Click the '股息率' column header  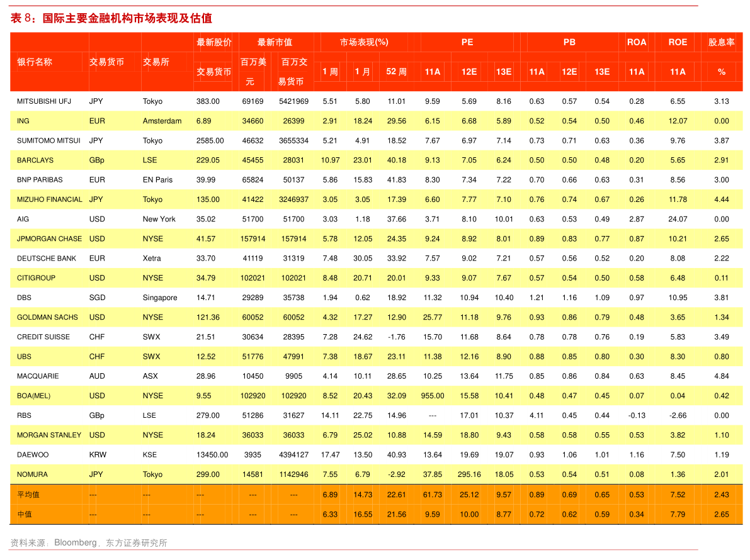(721, 42)
